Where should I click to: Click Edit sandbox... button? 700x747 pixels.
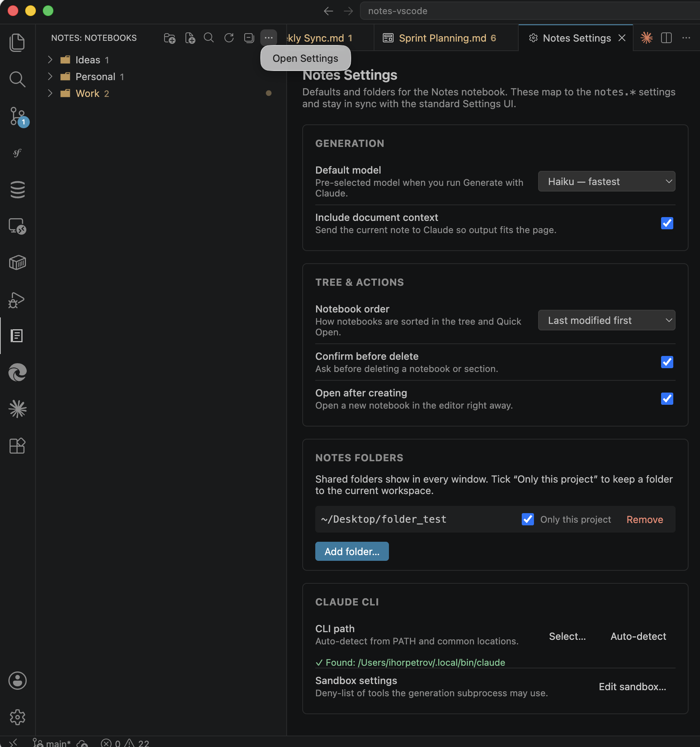coord(632,687)
